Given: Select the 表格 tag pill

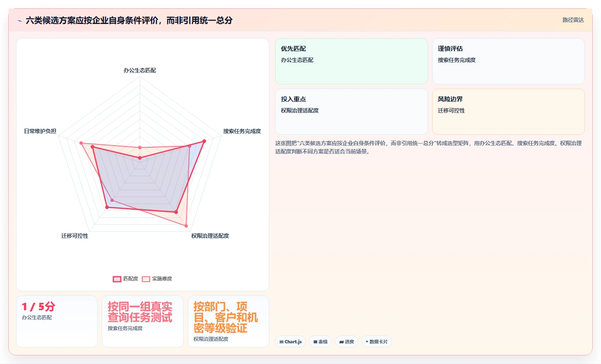Looking at the screenshot, I should (320, 342).
